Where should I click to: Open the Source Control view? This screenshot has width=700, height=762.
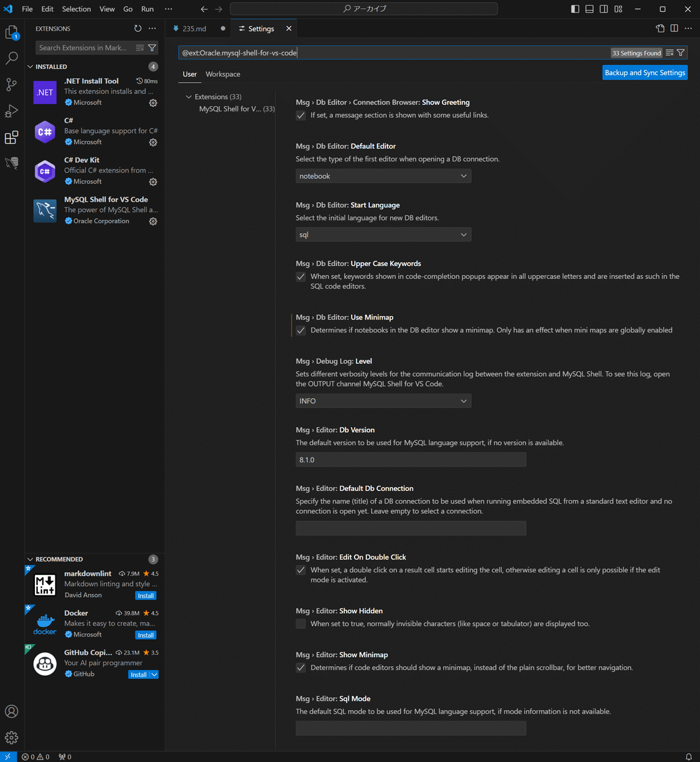pyautogui.click(x=12, y=85)
